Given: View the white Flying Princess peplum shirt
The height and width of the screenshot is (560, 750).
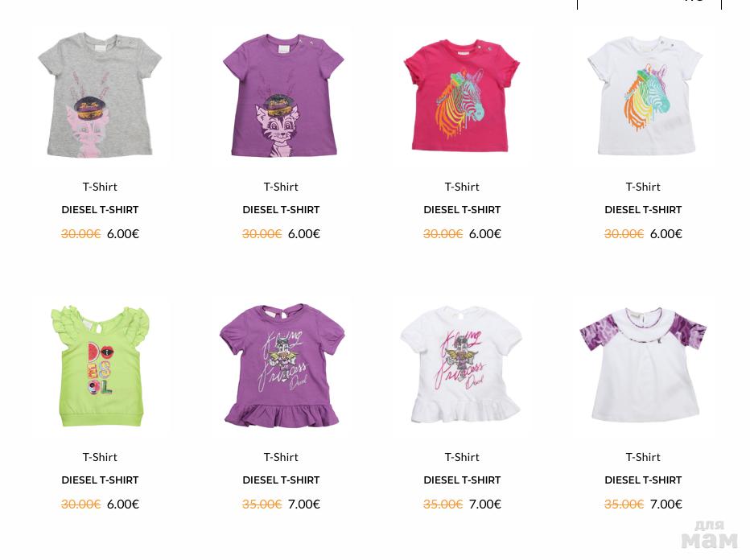Looking at the screenshot, I should [461, 366].
